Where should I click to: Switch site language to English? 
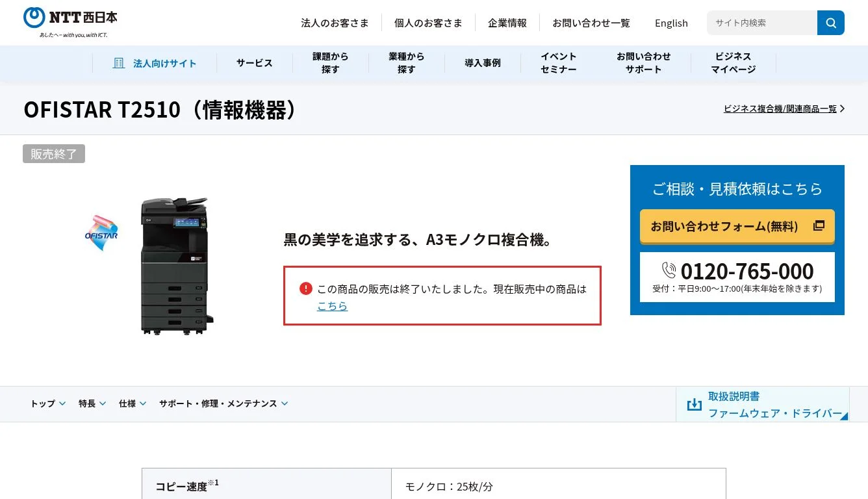671,23
